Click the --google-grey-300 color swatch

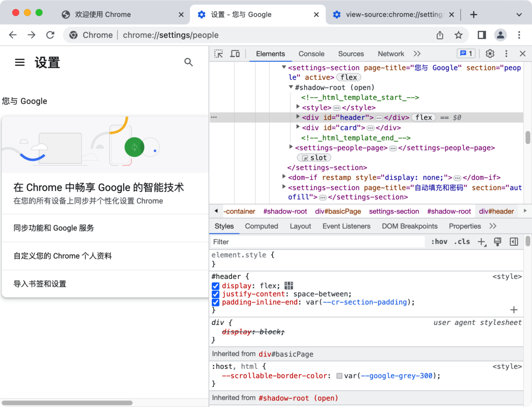(x=340, y=376)
